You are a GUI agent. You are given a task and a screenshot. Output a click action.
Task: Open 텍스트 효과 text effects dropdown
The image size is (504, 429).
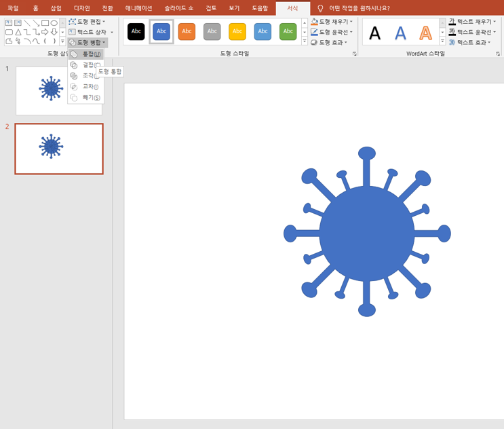pyautogui.click(x=489, y=43)
